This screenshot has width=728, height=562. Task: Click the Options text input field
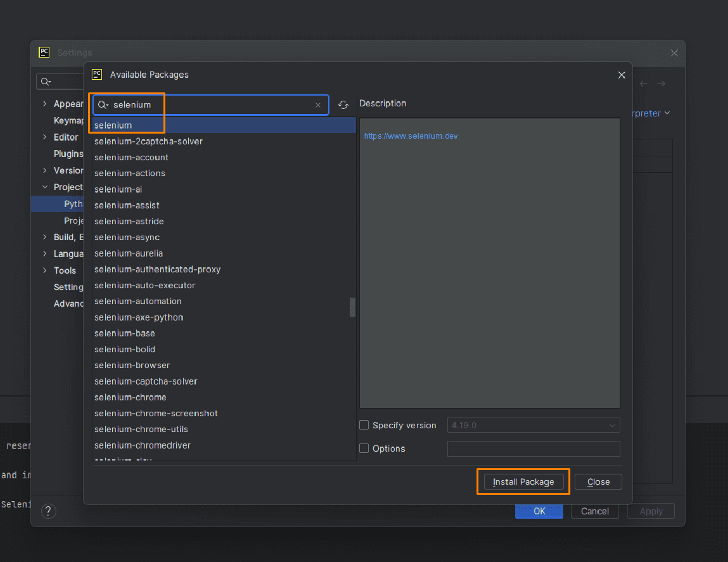[534, 449]
